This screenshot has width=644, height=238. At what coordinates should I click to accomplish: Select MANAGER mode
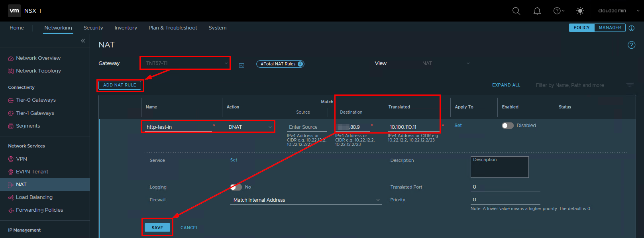coord(610,28)
